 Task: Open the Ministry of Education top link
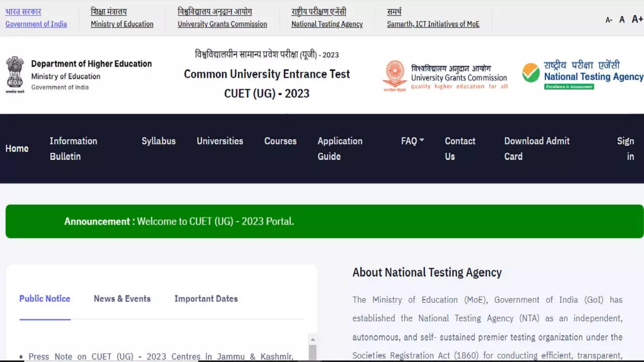[122, 24]
